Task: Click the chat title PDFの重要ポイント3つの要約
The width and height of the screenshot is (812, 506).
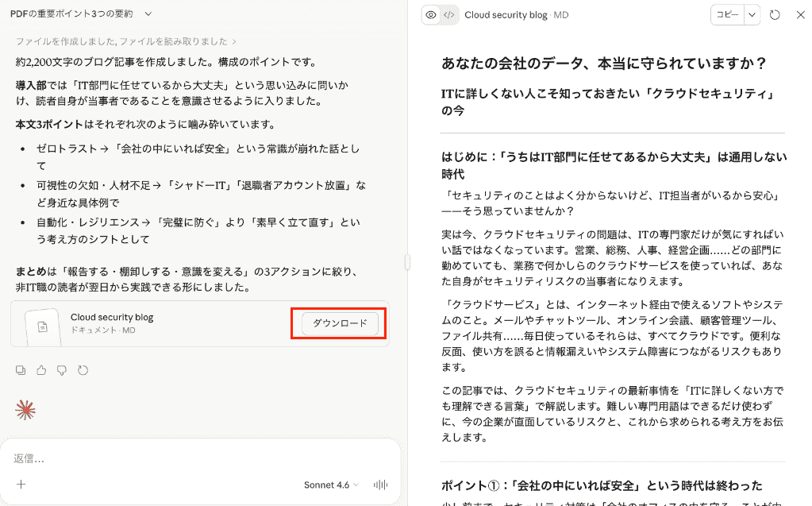Action: click(x=71, y=14)
